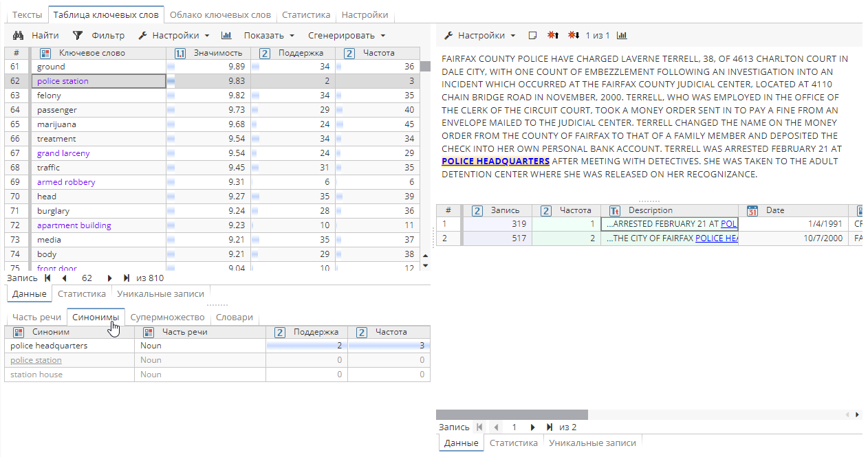868x457 pixels.
Task: Open Статистика tab under the records table
Action: point(513,443)
